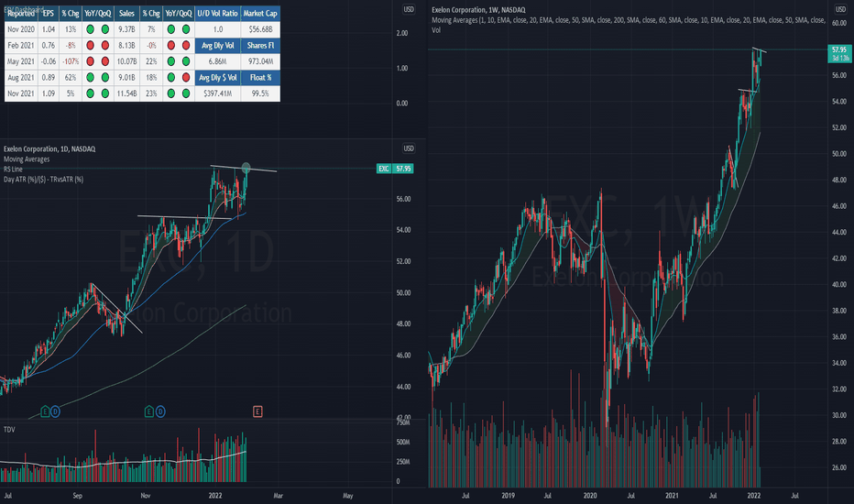Select the gray trendline anchor circle on the daily chart

coord(246,168)
